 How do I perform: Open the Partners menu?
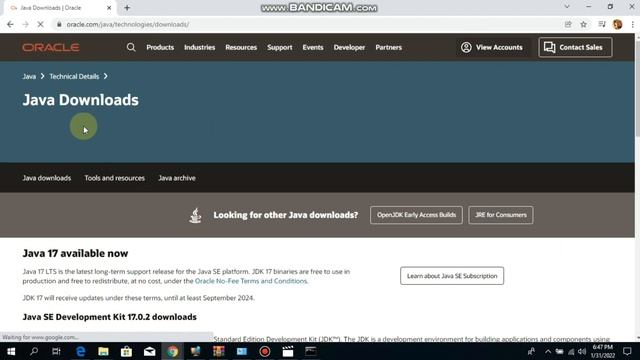tap(389, 47)
